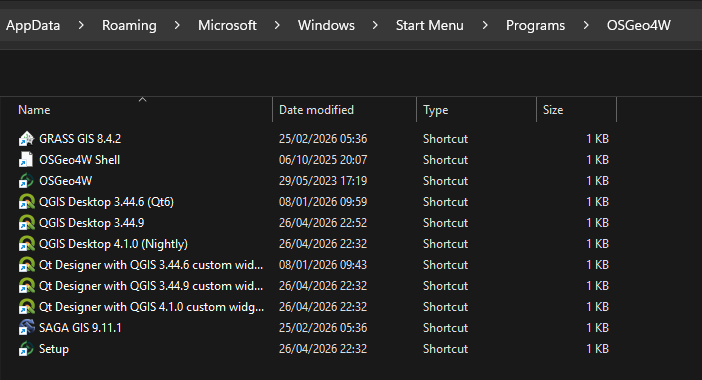Select the SAGA GIS 9.11.1 icon

(26, 328)
